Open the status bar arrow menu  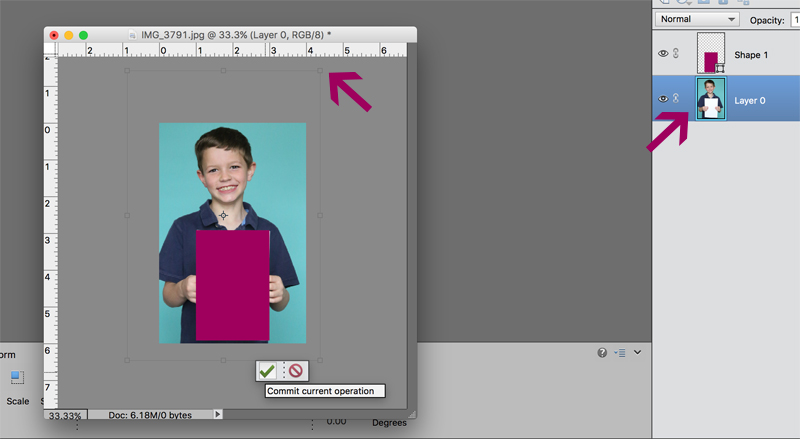(218, 414)
